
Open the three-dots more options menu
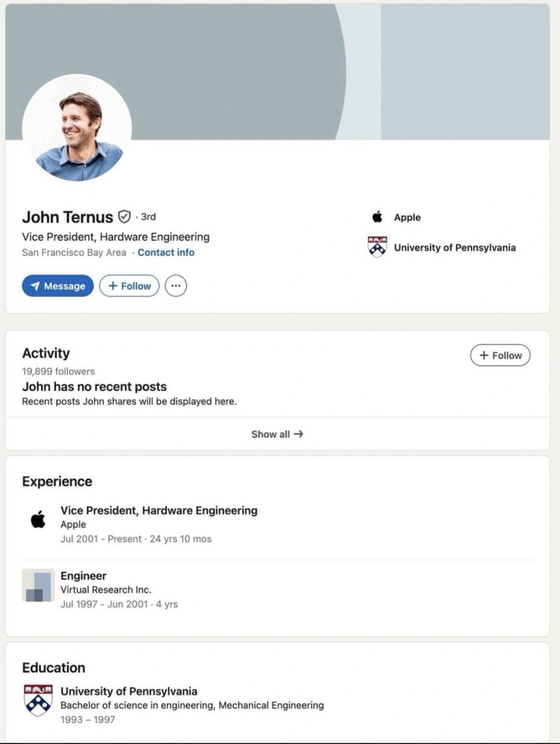pos(176,286)
